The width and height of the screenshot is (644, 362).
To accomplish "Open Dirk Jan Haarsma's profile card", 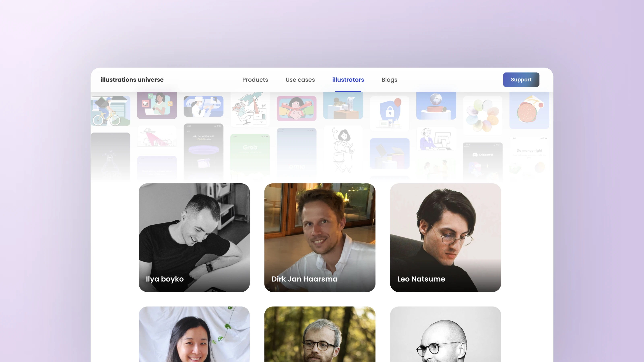I will coord(320,238).
